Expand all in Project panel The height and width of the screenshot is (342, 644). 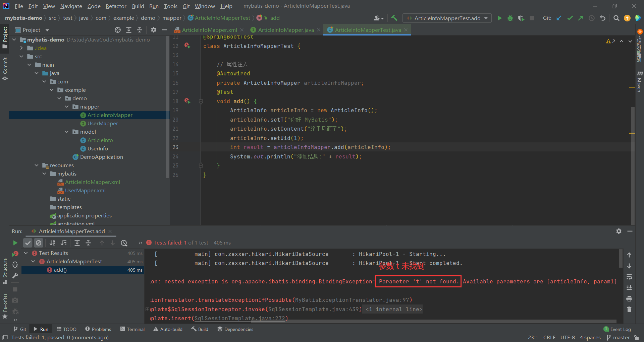pyautogui.click(x=128, y=30)
